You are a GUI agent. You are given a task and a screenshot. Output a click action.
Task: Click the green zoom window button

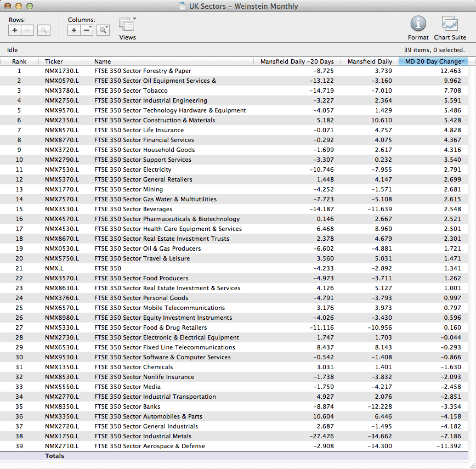[30, 6]
